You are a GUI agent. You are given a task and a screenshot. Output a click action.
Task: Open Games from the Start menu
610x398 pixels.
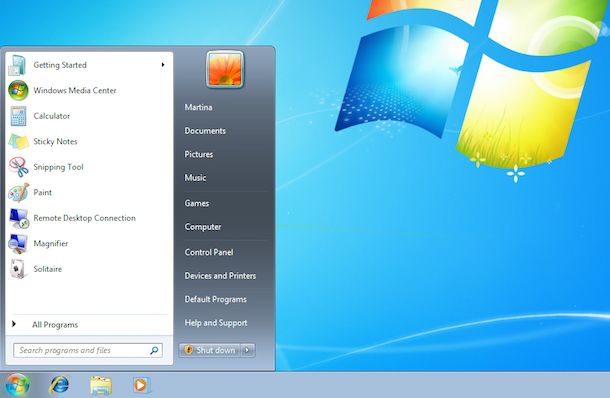[197, 203]
